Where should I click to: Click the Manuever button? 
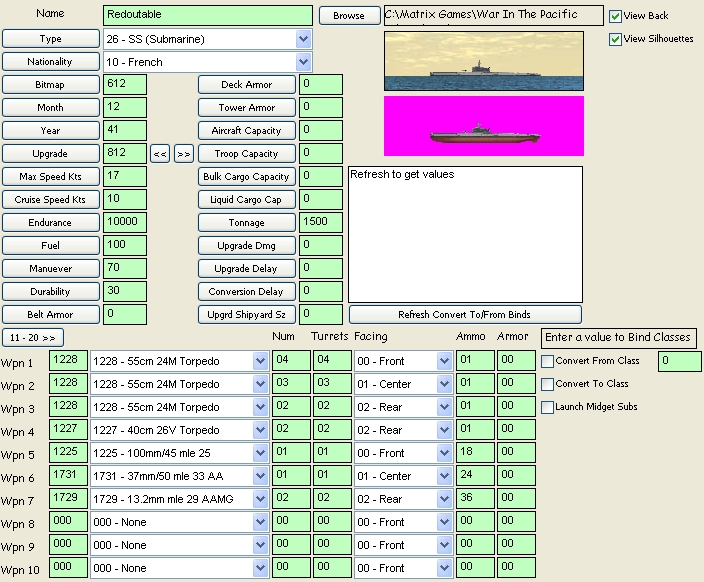click(51, 268)
